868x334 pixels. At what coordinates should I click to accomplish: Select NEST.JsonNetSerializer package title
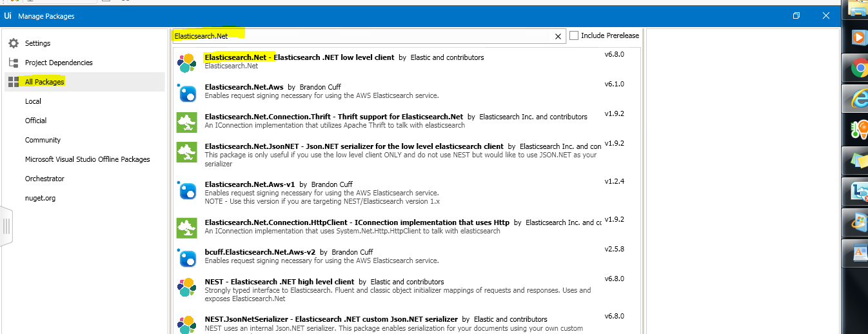coord(331,319)
